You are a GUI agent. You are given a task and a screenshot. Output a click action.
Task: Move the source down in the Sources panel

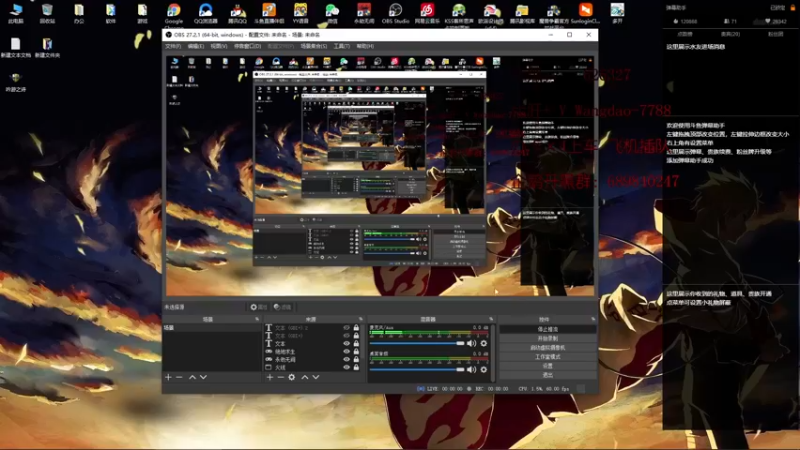pyautogui.click(x=316, y=377)
